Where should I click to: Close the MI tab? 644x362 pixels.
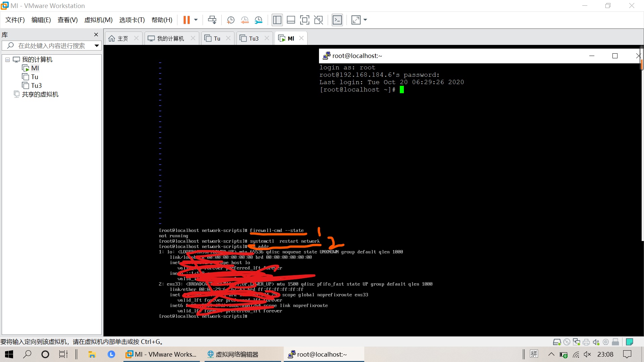point(301,38)
